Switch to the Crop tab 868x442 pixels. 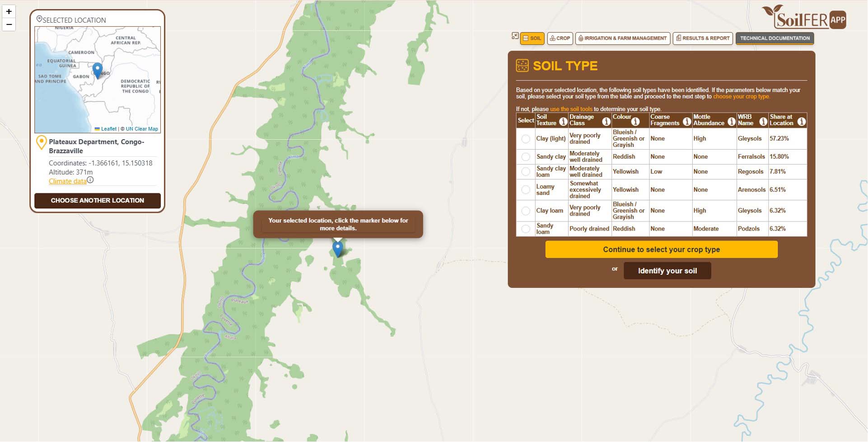(x=560, y=38)
